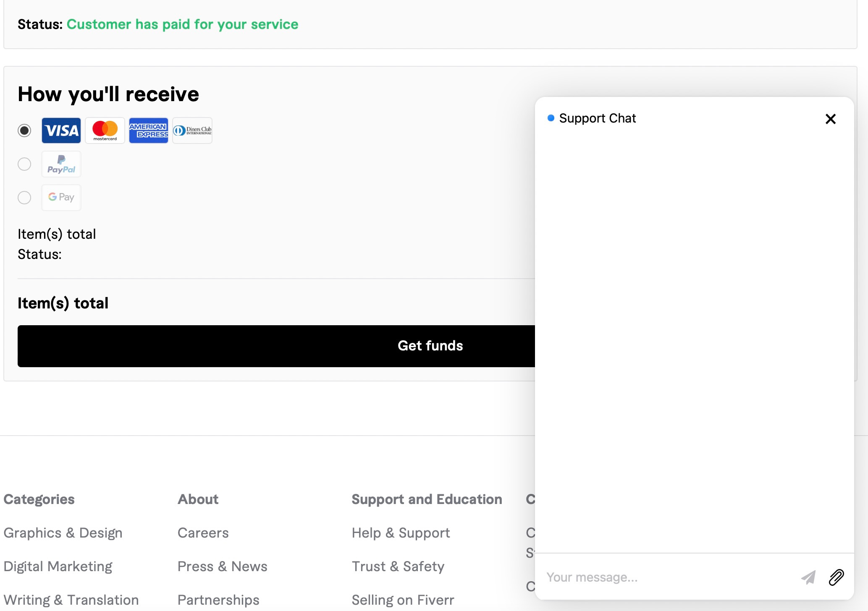Image resolution: width=868 pixels, height=611 pixels.
Task: Click the Mastercard logo icon
Action: tap(105, 131)
